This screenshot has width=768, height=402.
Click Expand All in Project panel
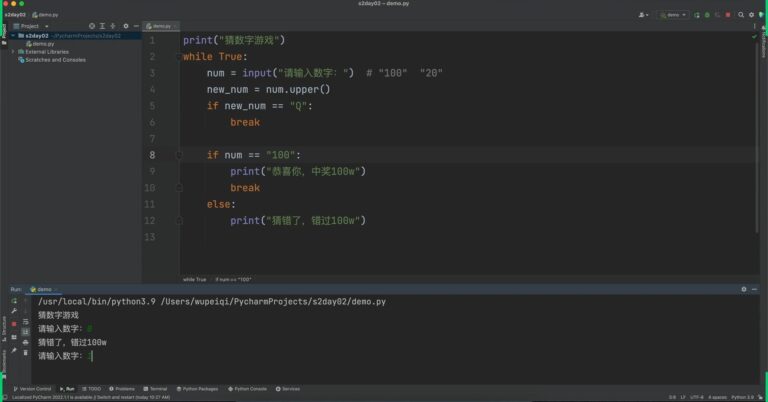click(102, 26)
